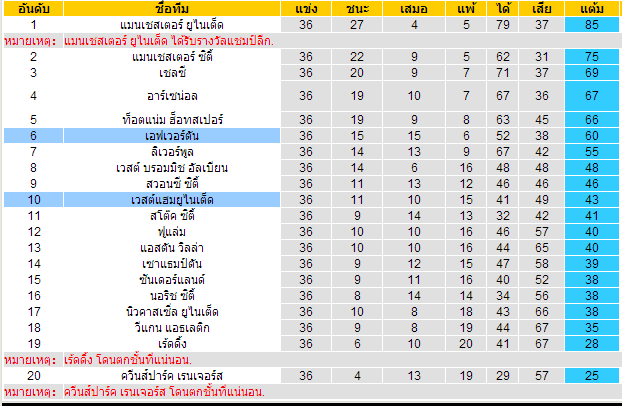Select team อาร์เซน่อล
The width and height of the screenshot is (622, 406).
coord(172,96)
